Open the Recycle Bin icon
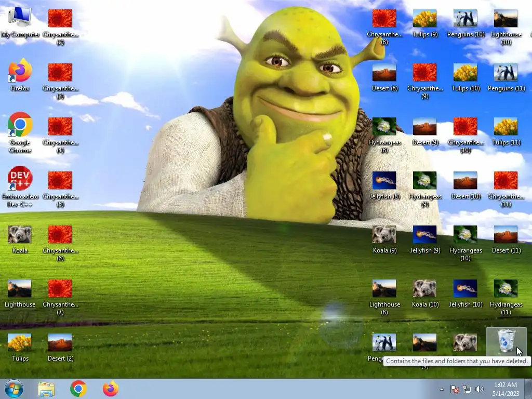The image size is (532, 399). pyautogui.click(x=506, y=342)
